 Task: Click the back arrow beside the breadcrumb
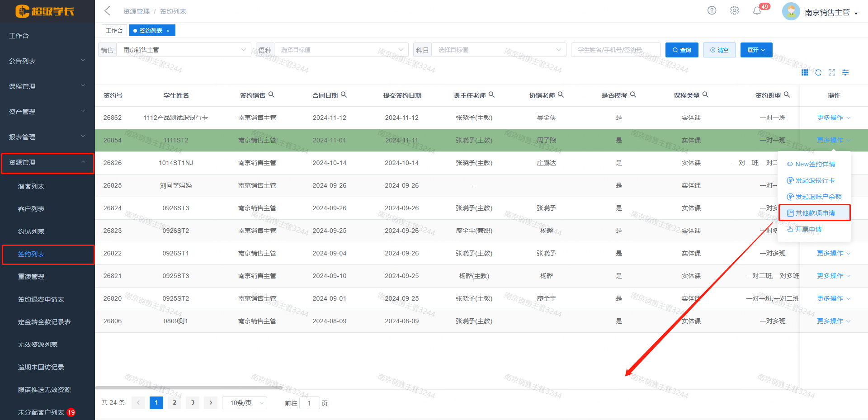coord(107,11)
